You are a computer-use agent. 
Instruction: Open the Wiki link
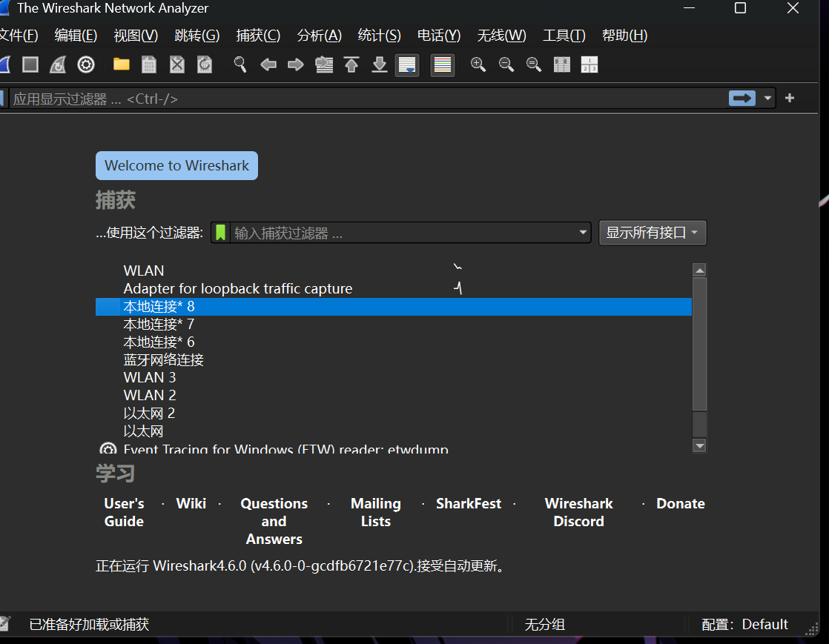pos(191,503)
